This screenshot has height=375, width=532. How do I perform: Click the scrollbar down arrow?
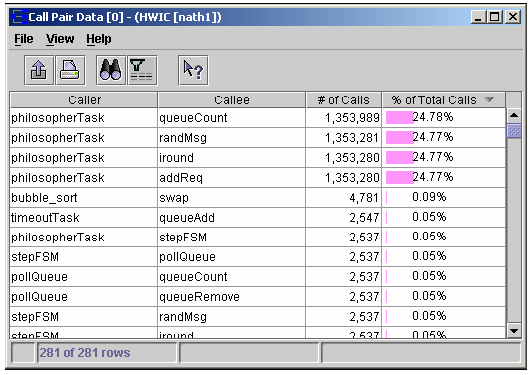(x=514, y=330)
